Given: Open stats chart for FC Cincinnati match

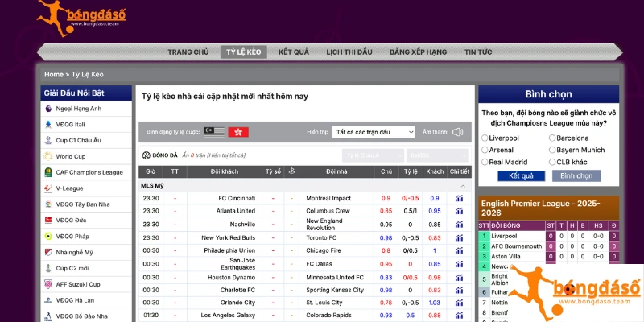Looking at the screenshot, I should coord(459,198).
